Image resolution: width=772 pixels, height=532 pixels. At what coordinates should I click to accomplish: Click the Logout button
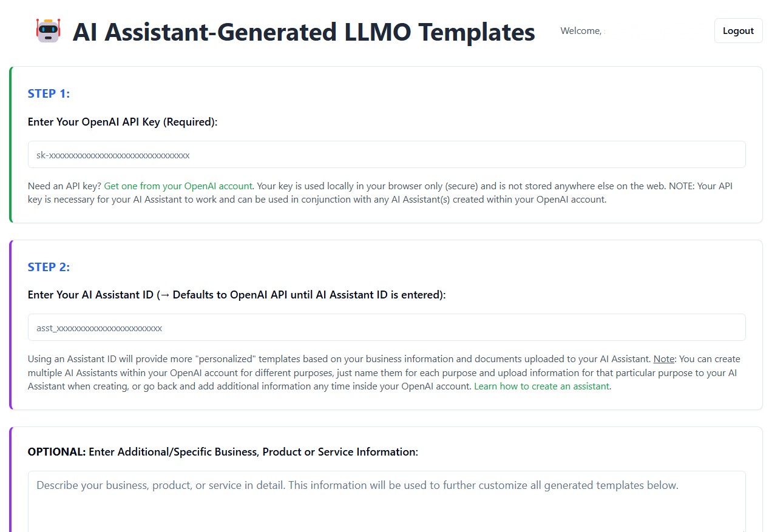point(738,31)
